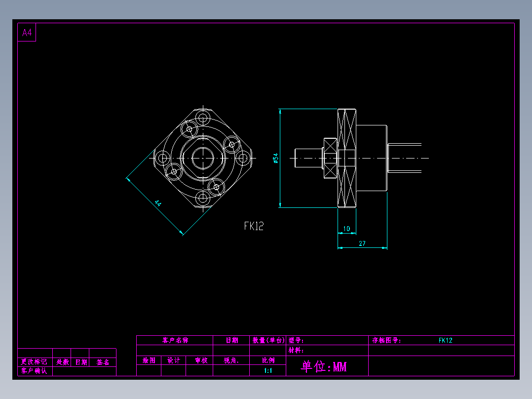Click the 绘图 cell in title block
Screen dimensions: 532x399
pos(149,360)
